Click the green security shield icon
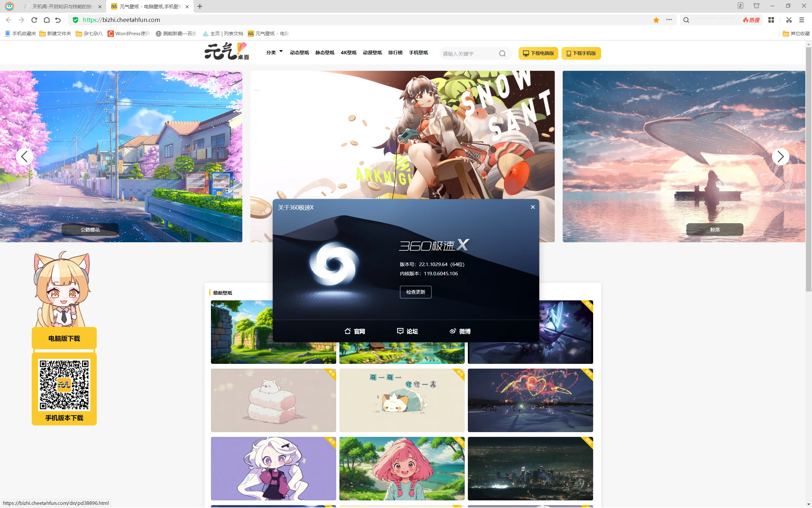 pos(75,20)
